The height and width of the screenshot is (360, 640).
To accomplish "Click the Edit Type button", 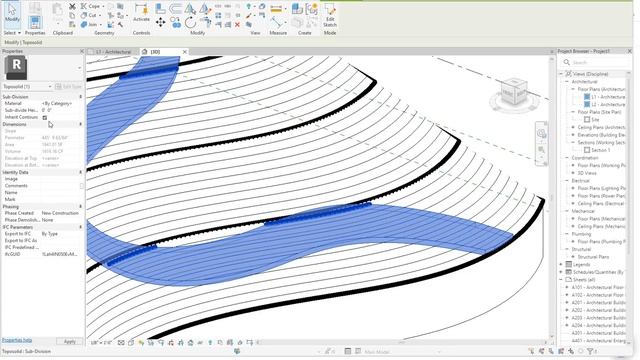I will pos(69,87).
